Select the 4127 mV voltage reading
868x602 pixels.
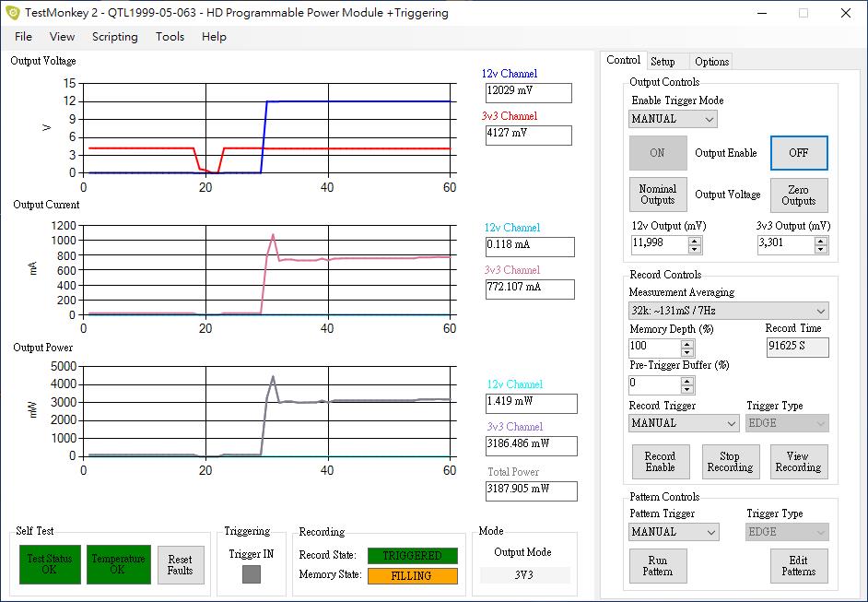(529, 136)
